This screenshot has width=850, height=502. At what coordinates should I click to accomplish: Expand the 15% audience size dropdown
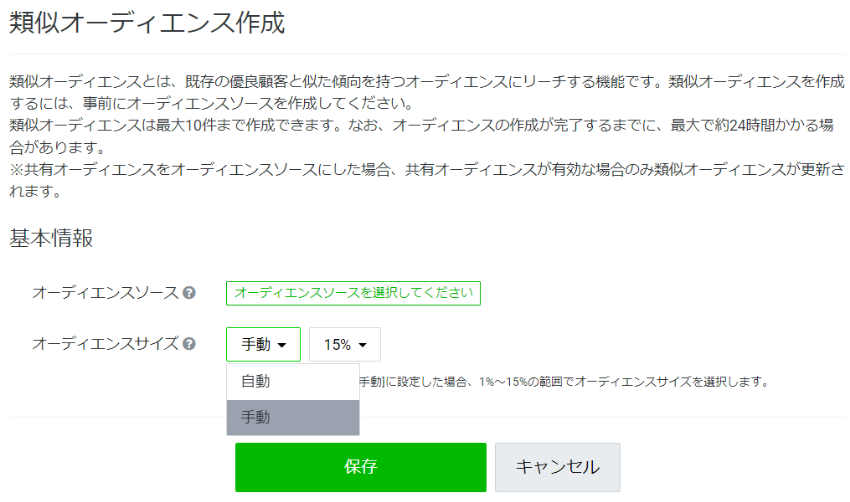[345, 344]
